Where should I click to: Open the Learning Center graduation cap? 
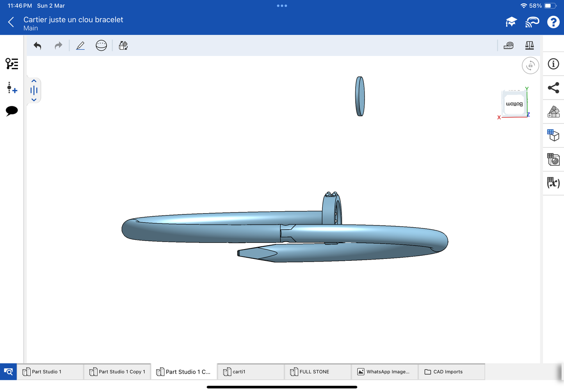511,22
